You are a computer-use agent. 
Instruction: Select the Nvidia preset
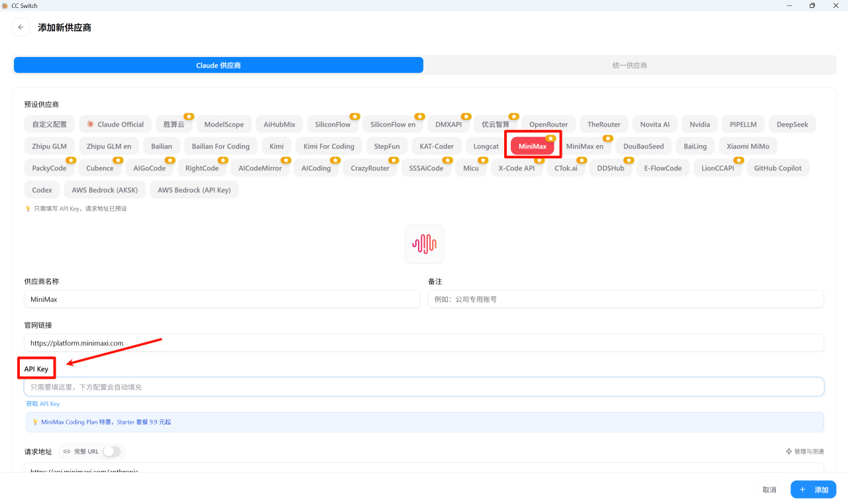(700, 125)
